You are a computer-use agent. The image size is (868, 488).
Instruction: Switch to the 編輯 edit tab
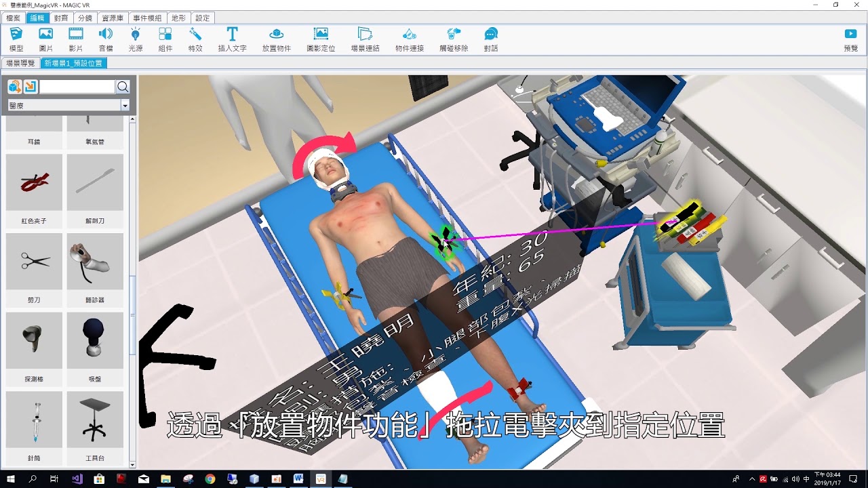pyautogui.click(x=37, y=18)
